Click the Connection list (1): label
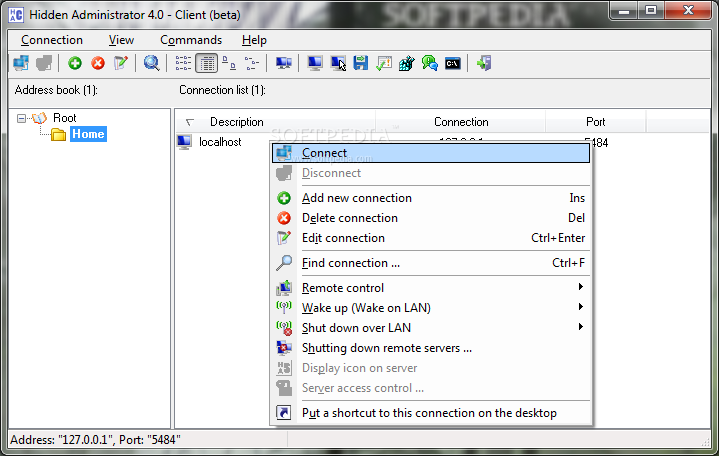 point(222,90)
